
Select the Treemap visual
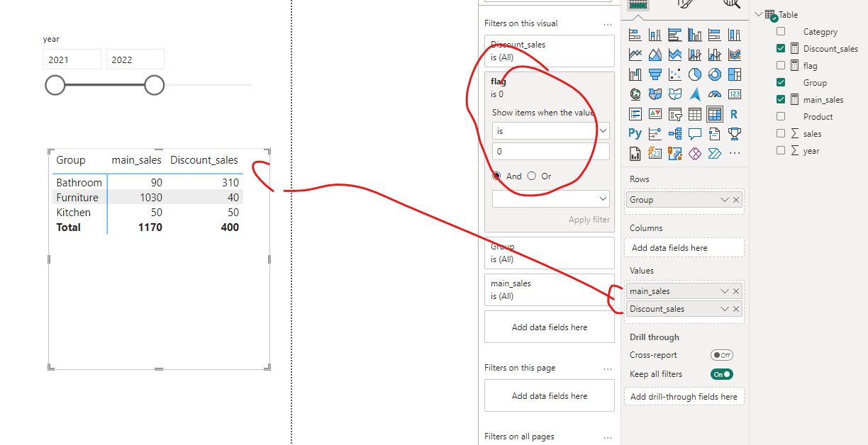(735, 74)
